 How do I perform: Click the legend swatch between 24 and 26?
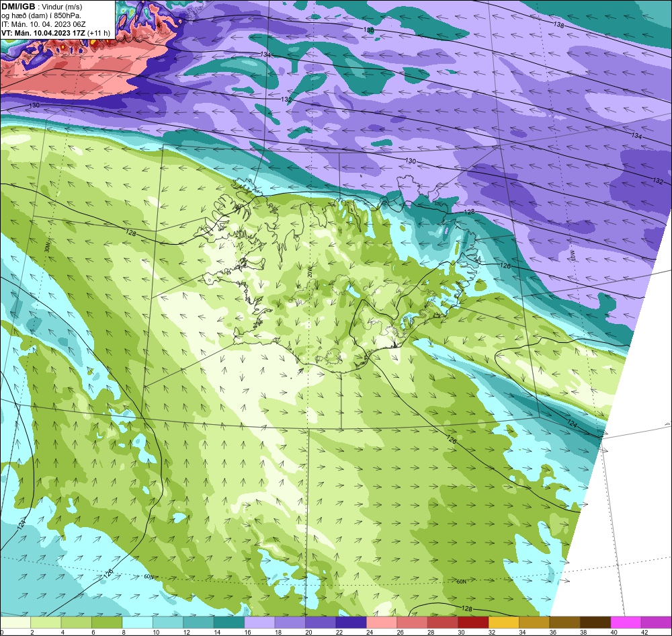pyautogui.click(x=382, y=622)
